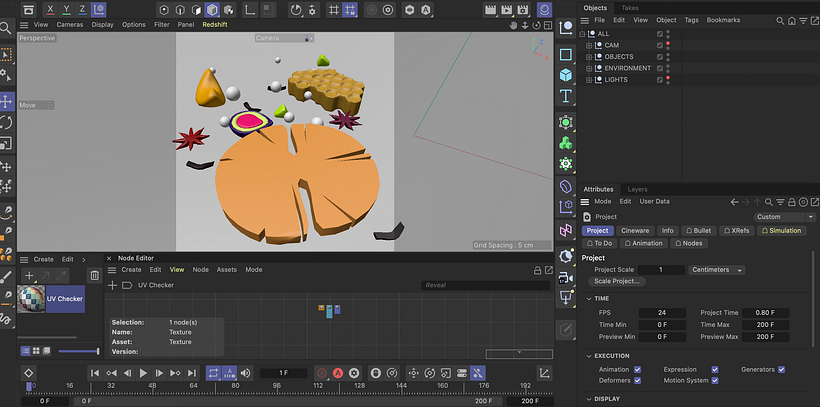The image size is (820, 407).
Task: Expand the OBJECTS null hierarchy
Action: pos(589,57)
